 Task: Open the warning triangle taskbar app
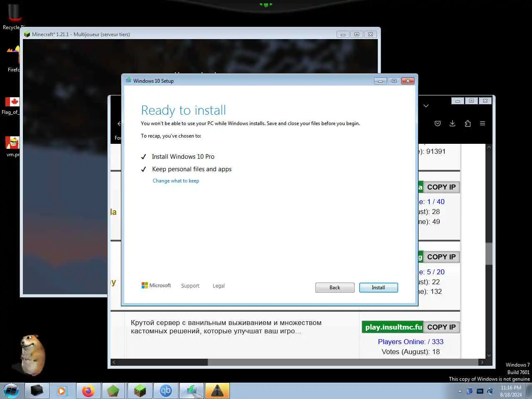(x=217, y=391)
